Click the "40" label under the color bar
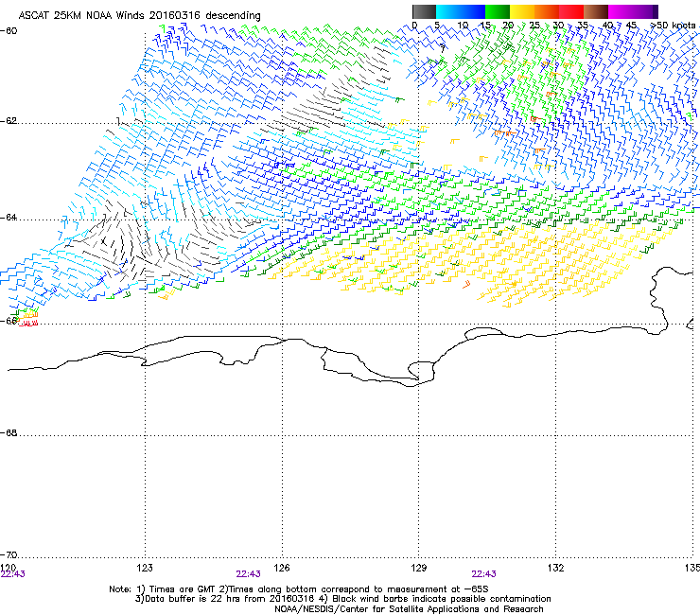This screenshot has width=700, height=615. [x=607, y=26]
